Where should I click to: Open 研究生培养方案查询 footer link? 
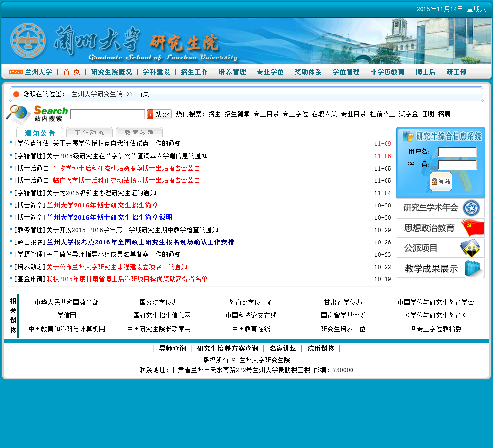point(228,348)
